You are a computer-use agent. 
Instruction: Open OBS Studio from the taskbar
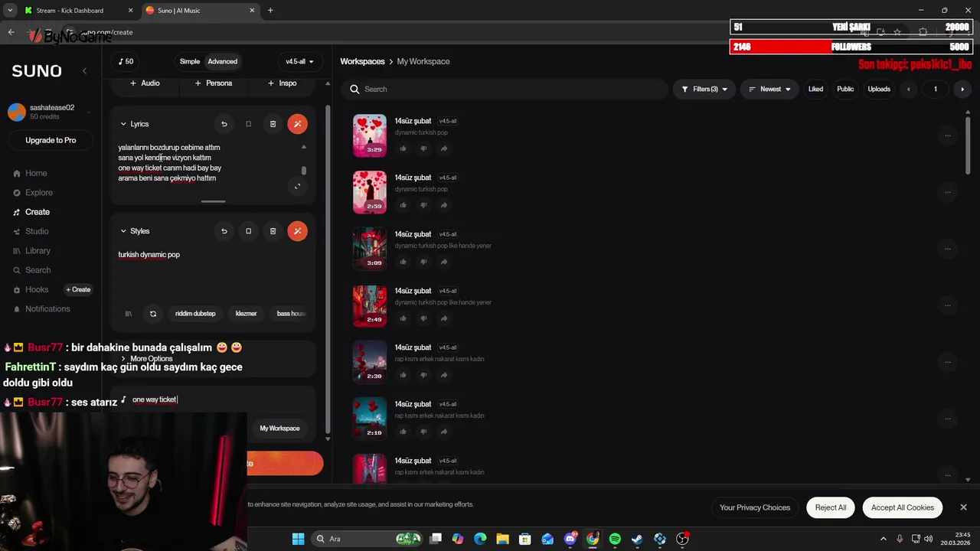682,539
